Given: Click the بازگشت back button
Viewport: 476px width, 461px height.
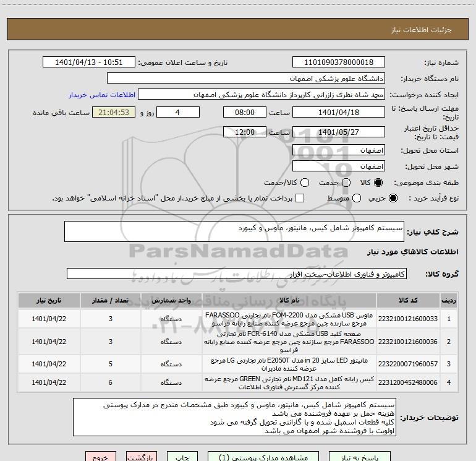Looking at the screenshot, I should click(x=142, y=457).
